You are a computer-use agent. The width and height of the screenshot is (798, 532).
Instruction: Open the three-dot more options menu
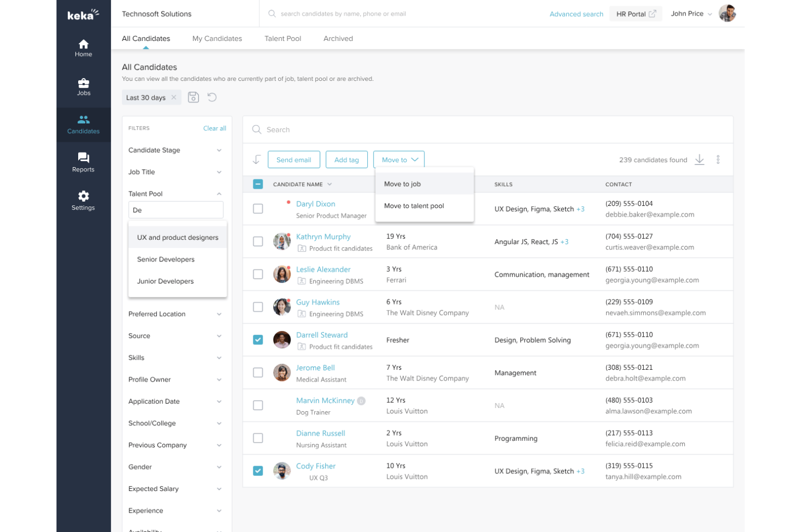(x=718, y=160)
